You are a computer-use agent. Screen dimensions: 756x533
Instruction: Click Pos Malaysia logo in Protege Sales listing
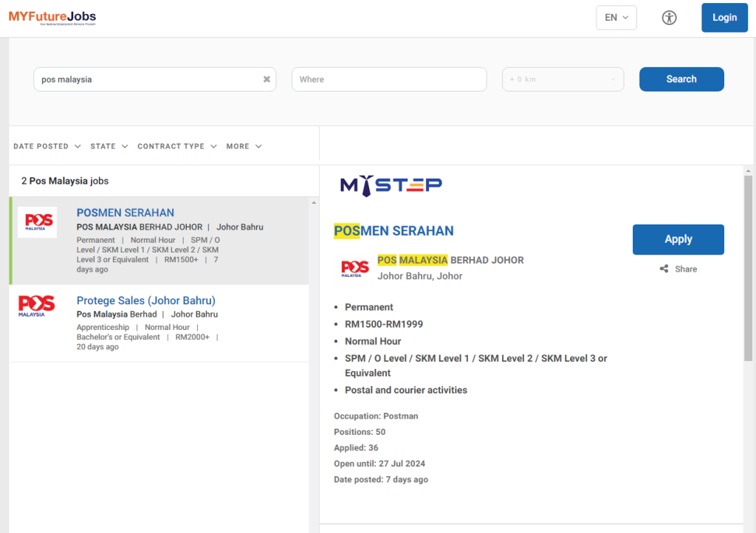point(37,306)
